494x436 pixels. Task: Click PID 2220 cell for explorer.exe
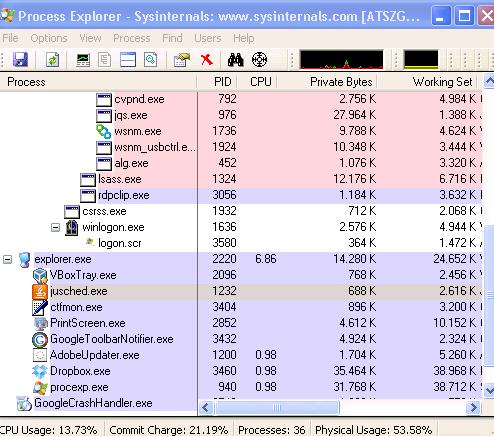224,259
